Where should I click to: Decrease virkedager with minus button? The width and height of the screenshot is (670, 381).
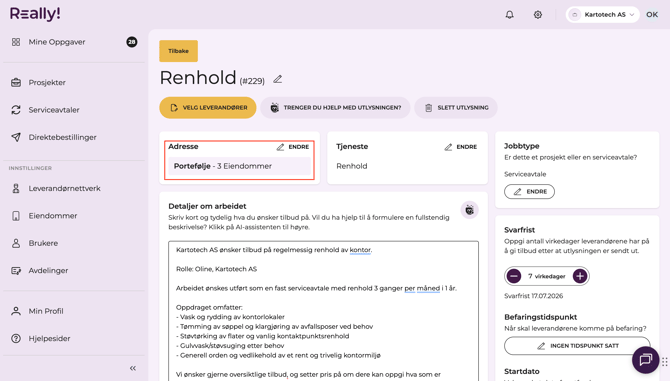pyautogui.click(x=514, y=276)
